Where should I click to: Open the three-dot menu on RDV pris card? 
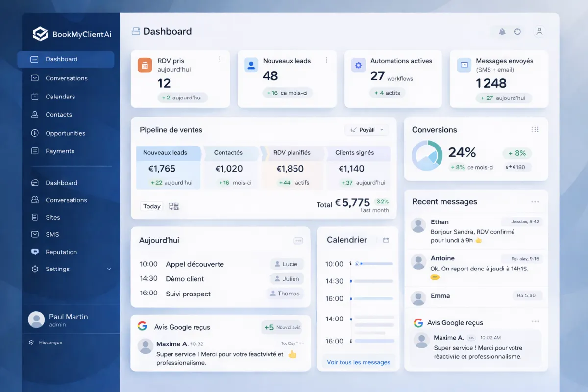pyautogui.click(x=220, y=59)
